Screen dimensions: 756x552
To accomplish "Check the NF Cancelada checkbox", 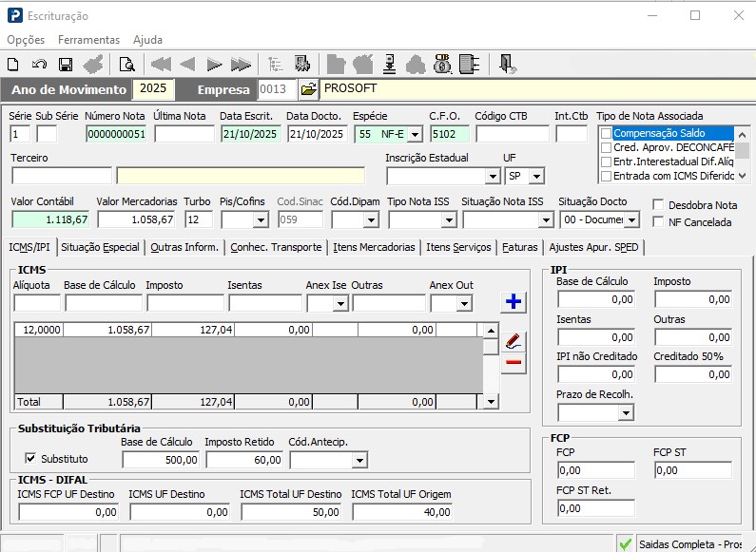I will coord(660,222).
